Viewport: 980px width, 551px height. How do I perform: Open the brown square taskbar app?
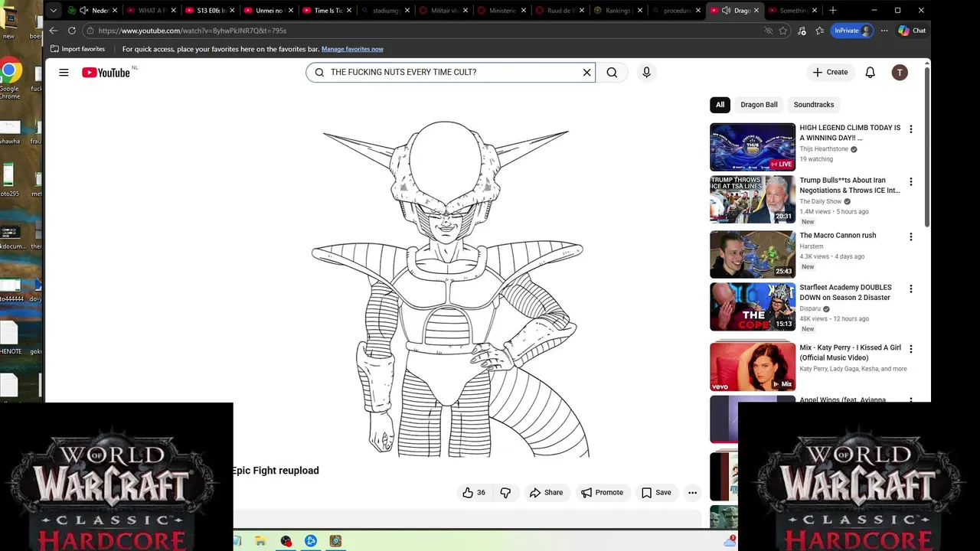click(335, 541)
